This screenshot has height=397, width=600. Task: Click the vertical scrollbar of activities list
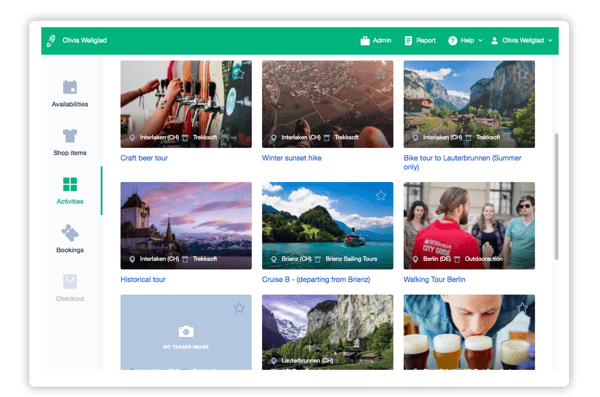[x=556, y=197]
